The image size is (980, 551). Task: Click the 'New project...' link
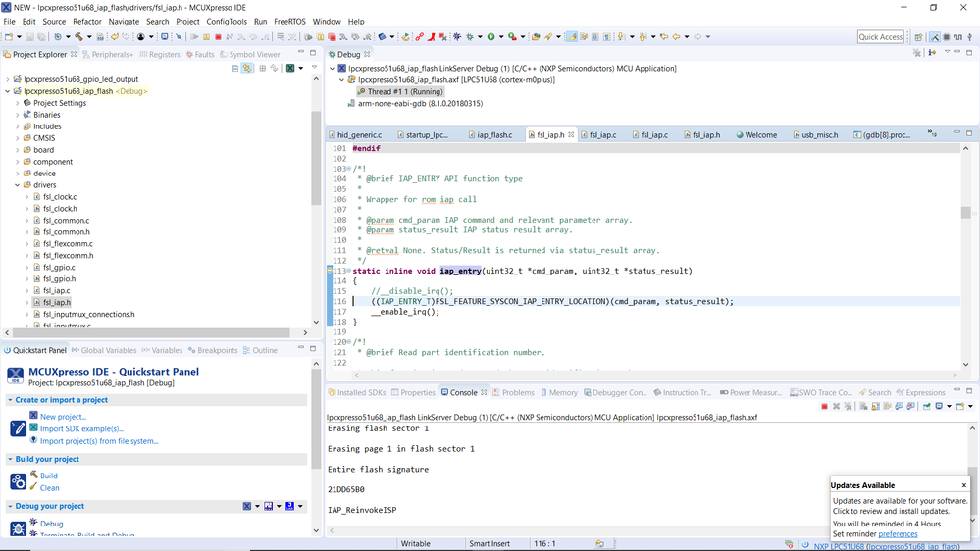click(63, 417)
